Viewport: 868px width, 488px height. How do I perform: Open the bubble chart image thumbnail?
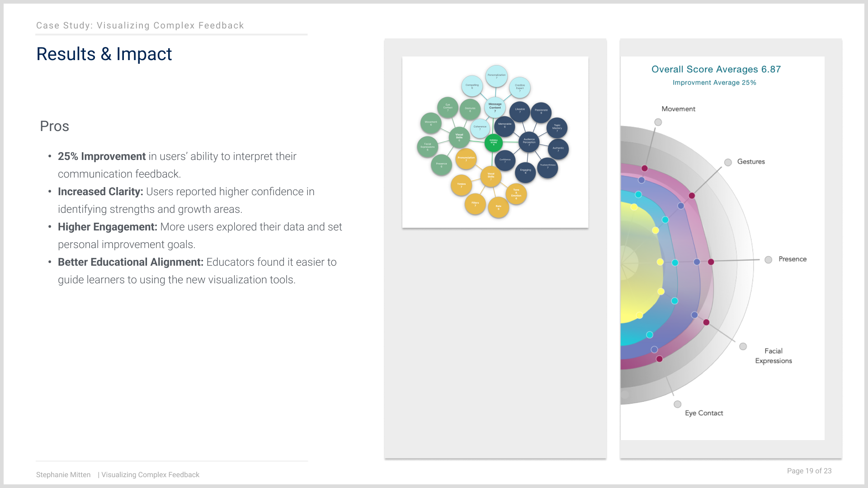(x=495, y=142)
